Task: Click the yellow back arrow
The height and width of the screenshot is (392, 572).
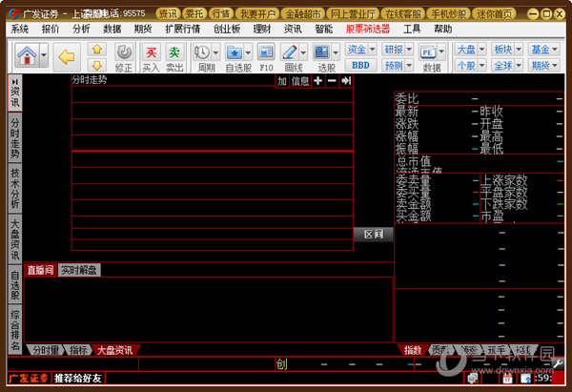Action: click(67, 57)
